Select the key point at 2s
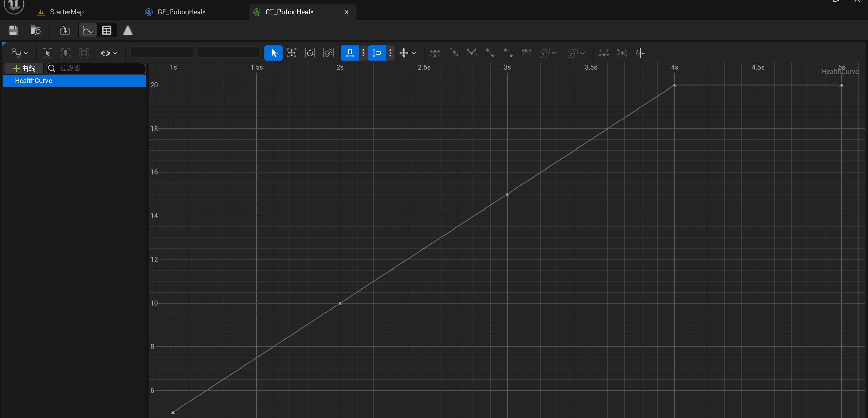The width and height of the screenshot is (868, 418). coord(340,303)
